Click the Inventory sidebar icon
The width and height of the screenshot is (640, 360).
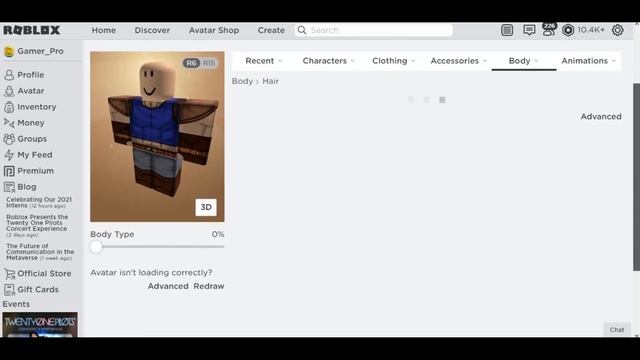9,107
